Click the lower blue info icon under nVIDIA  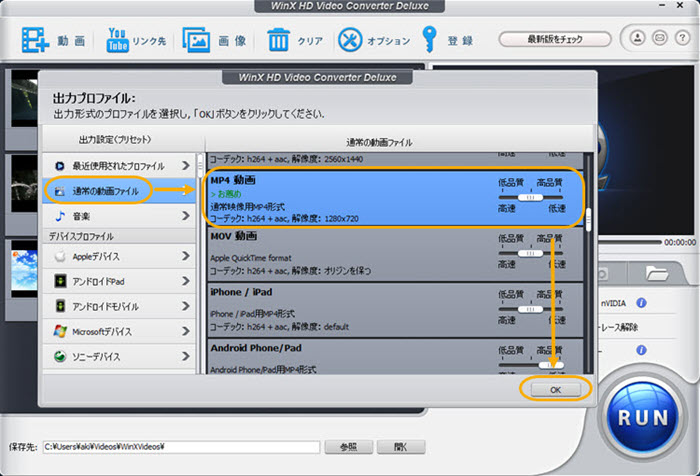pos(642,350)
